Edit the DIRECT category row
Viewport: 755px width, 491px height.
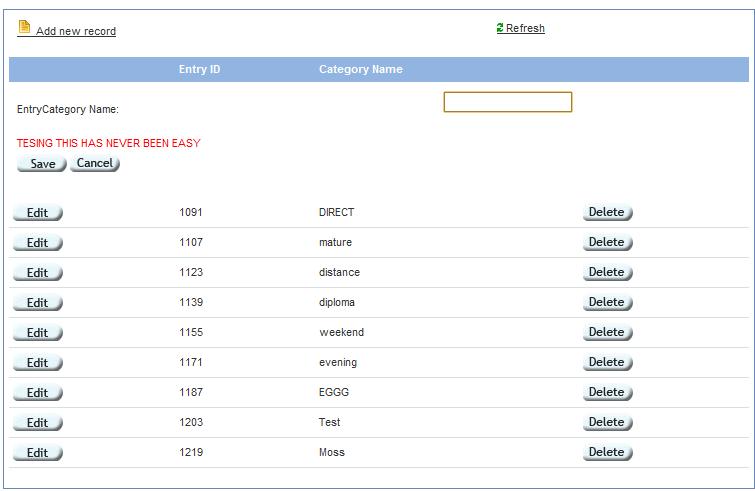coord(38,213)
